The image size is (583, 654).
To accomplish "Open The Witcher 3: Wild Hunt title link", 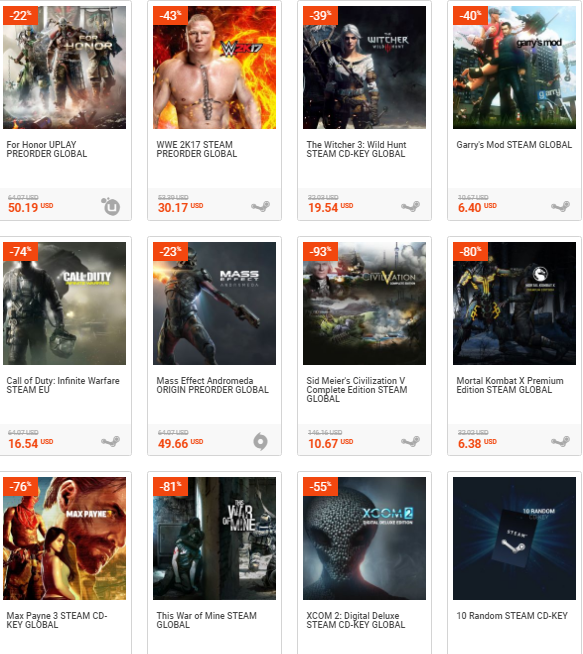I will point(356,149).
